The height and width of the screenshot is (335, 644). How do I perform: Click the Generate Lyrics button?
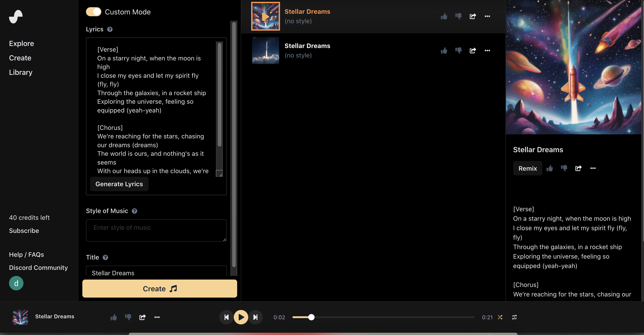point(119,184)
